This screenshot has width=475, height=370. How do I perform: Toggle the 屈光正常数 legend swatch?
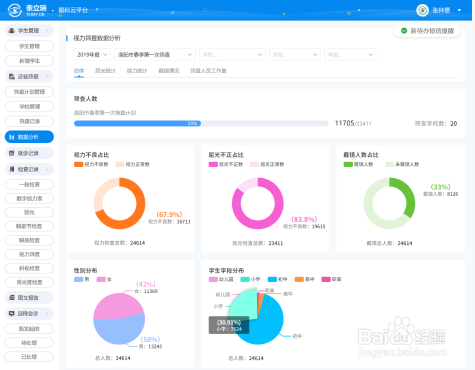tap(255, 164)
